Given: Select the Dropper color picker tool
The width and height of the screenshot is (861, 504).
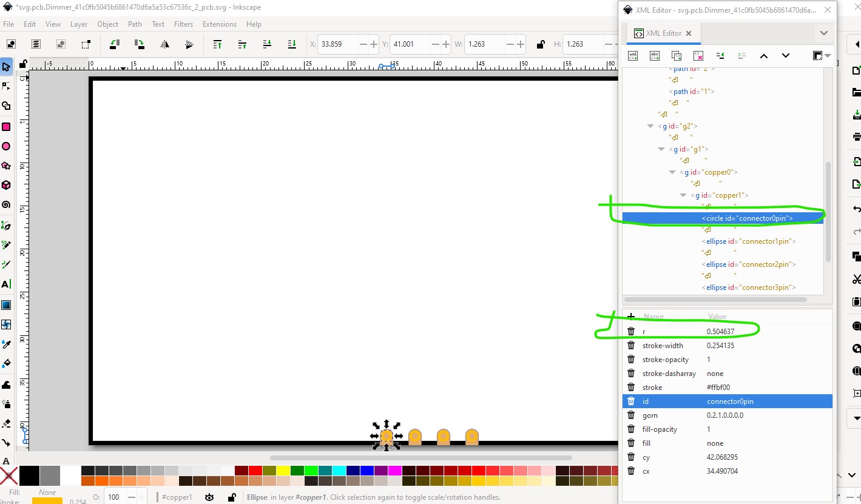Looking at the screenshot, I should tap(6, 344).
